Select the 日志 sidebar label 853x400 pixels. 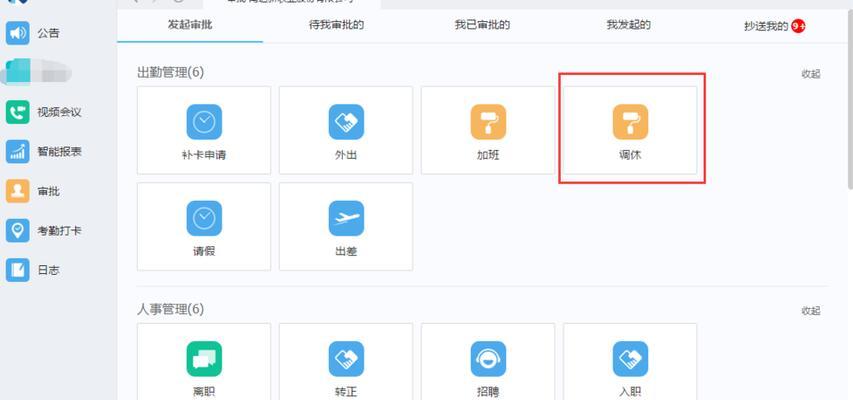coord(48,270)
